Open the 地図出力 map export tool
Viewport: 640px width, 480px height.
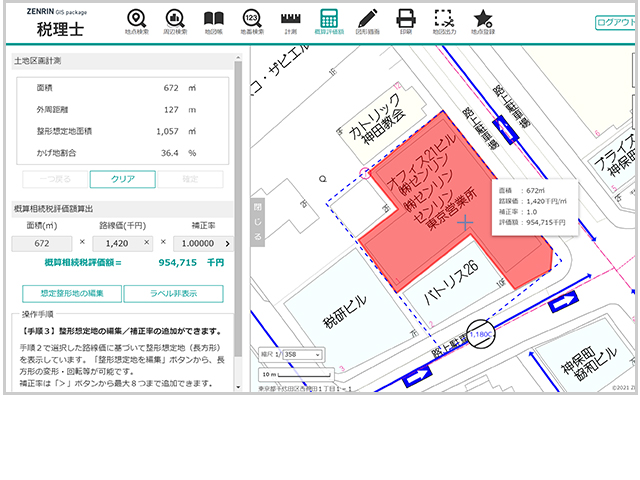tap(444, 22)
